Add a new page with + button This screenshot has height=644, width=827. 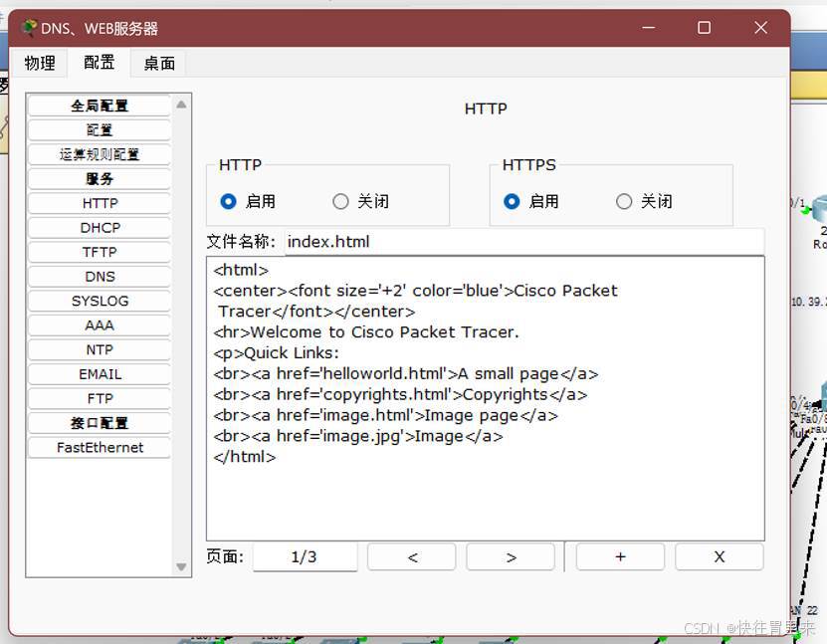[620, 557]
